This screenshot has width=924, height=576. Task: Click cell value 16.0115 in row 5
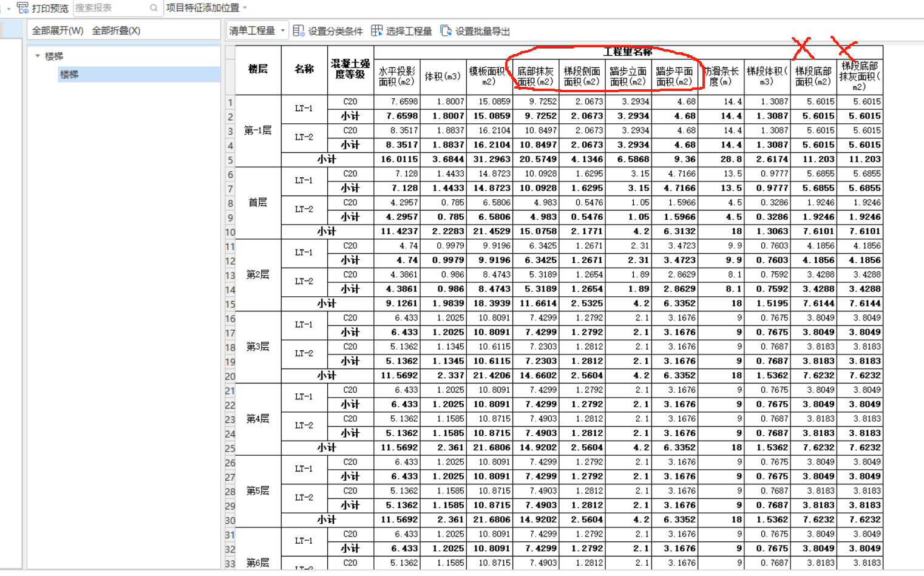pyautogui.click(x=397, y=159)
